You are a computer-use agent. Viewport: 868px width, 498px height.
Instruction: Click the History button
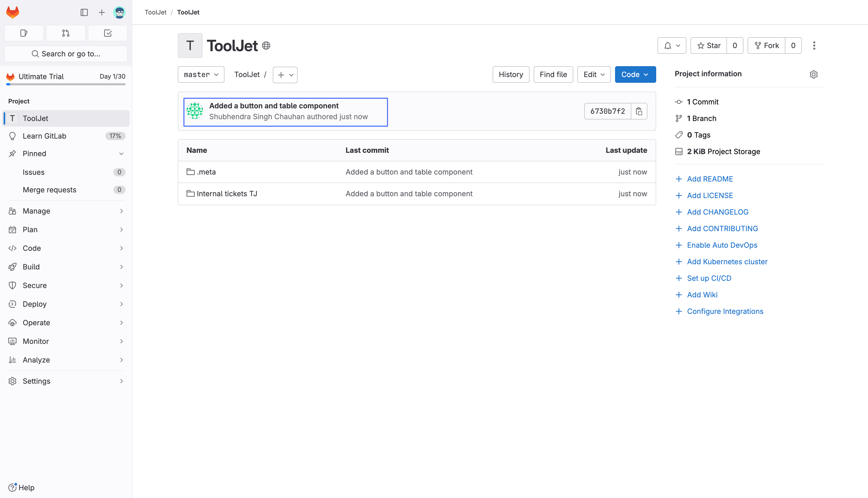510,74
